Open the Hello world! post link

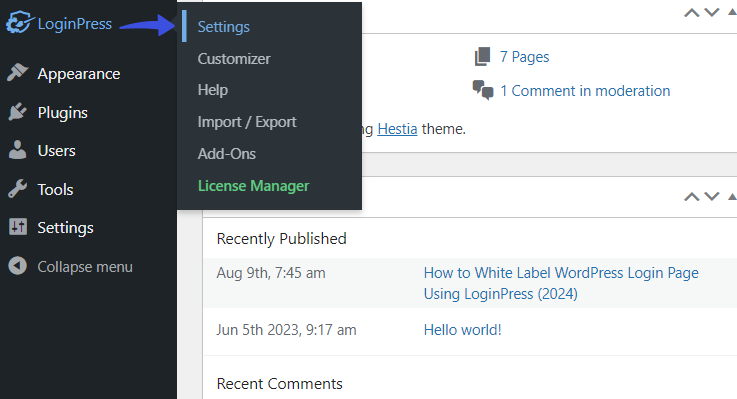click(x=463, y=330)
